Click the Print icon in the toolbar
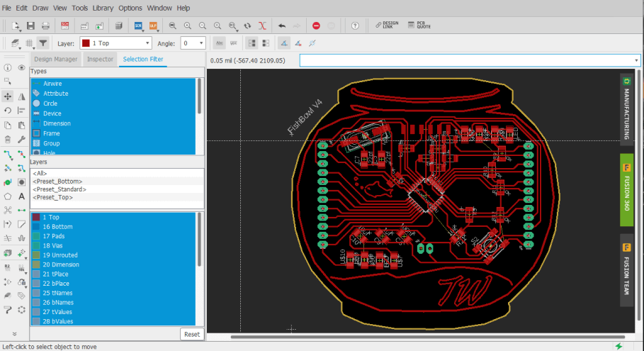This screenshot has height=351, width=644. pyautogui.click(x=45, y=26)
